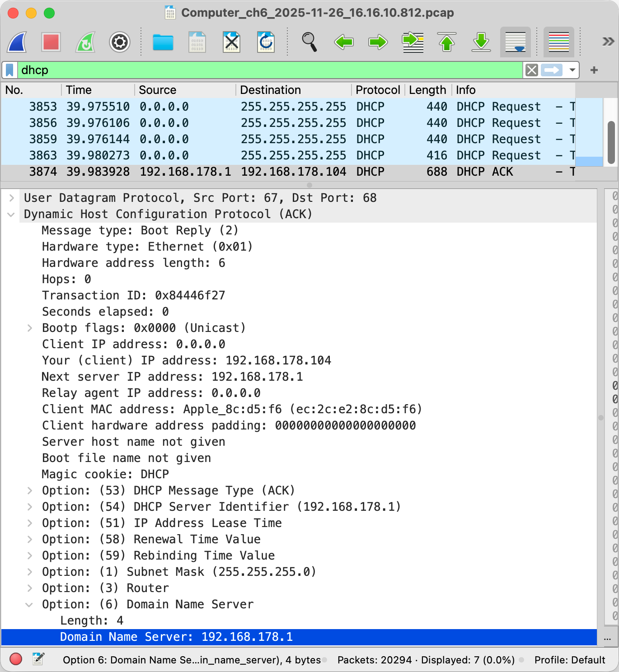Reload this capture file
Screen dimensions: 619x672
pos(266,42)
